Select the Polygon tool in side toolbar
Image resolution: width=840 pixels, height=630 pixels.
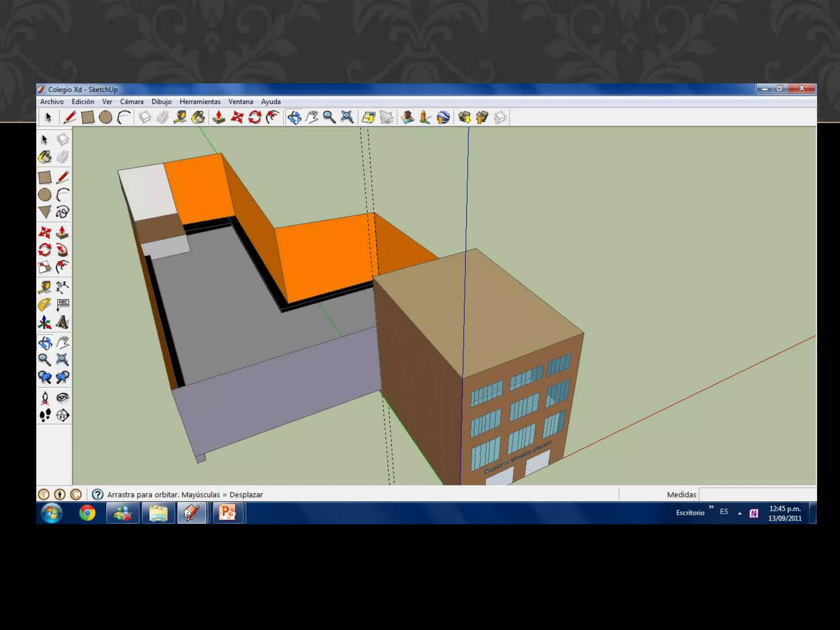(45, 212)
